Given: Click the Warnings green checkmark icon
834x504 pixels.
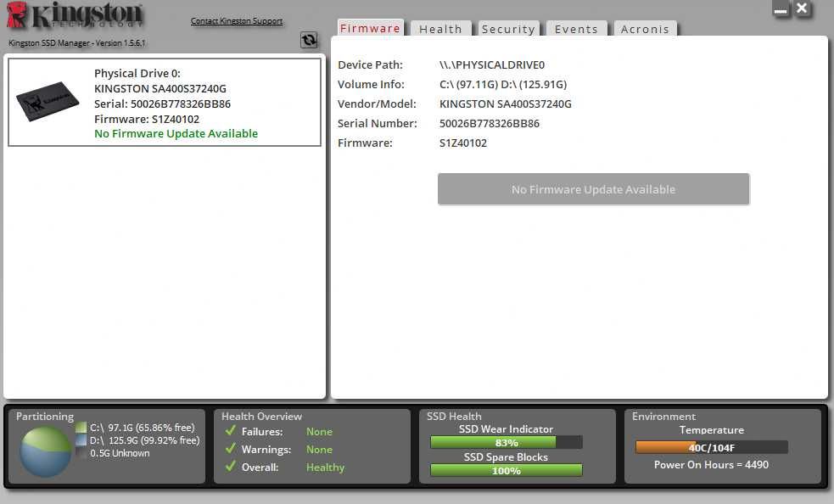Looking at the screenshot, I should click(x=230, y=448).
